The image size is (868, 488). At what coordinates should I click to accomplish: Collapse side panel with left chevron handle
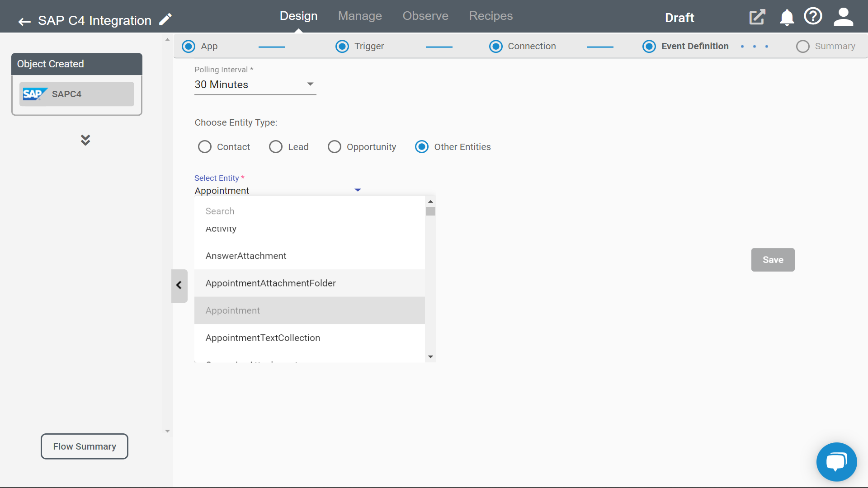179,286
